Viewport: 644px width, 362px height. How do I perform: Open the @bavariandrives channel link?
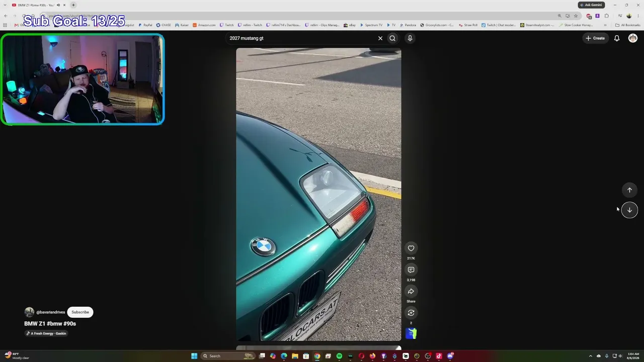(x=51, y=312)
